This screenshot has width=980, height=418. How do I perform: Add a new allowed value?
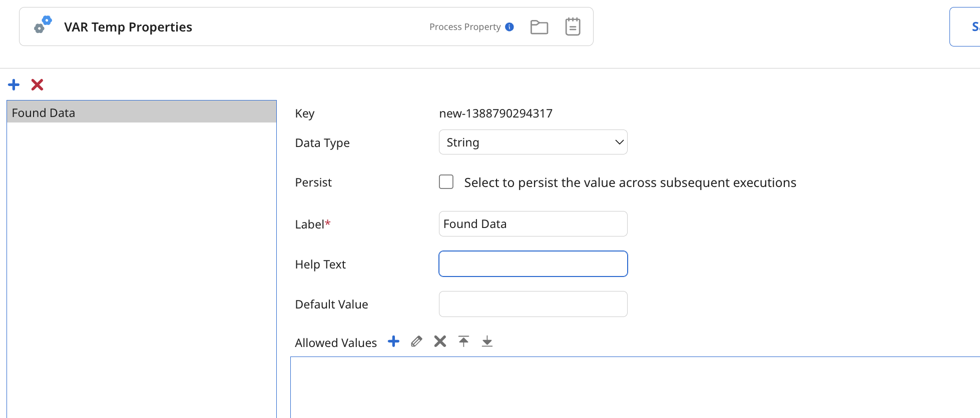[x=393, y=341]
